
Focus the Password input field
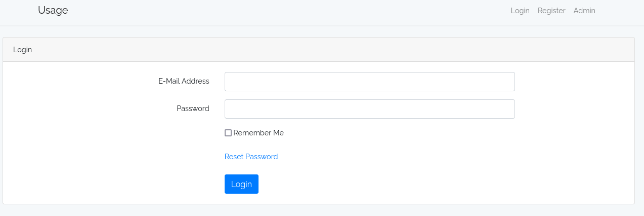pyautogui.click(x=369, y=109)
